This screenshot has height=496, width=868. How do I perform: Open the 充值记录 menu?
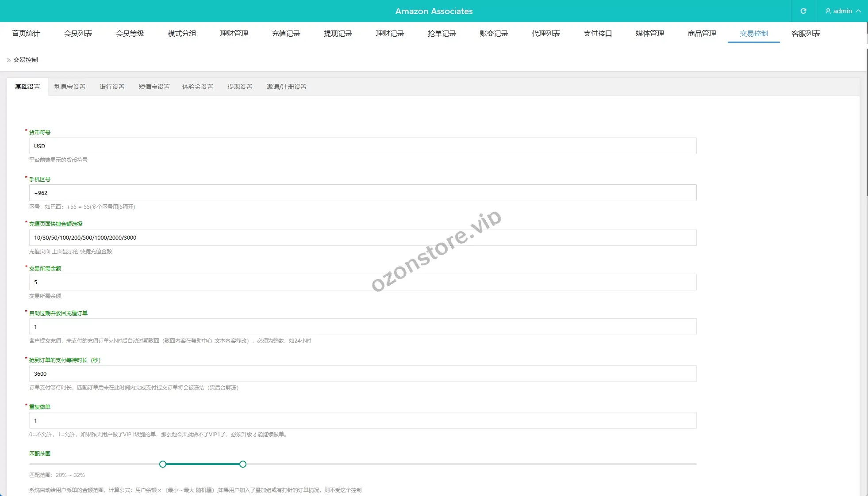coord(286,34)
